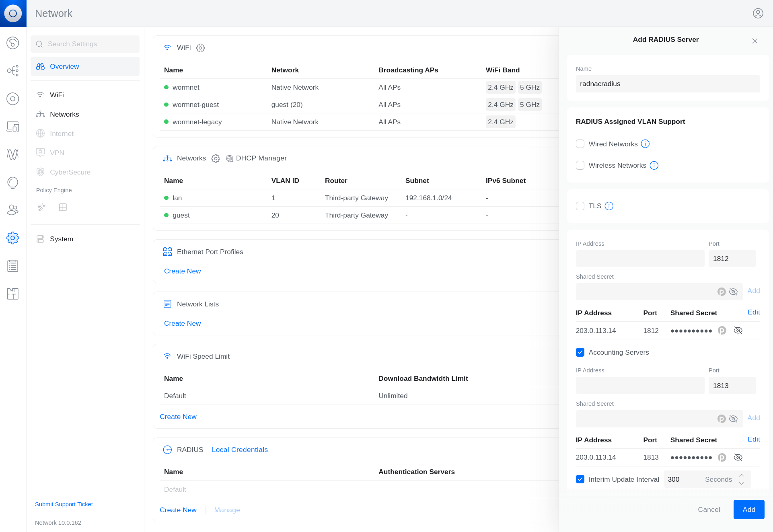Click authentication server IP Address input
This screenshot has width=773, height=532.
640,259
